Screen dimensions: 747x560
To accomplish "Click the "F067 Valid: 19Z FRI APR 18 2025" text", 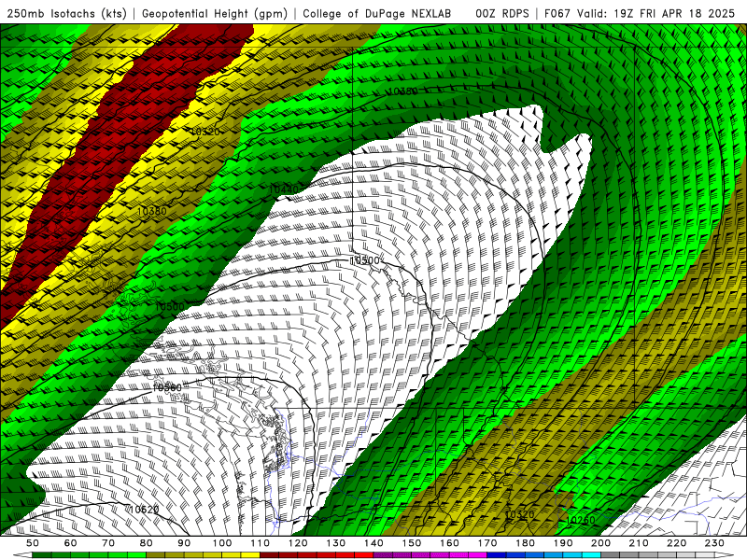I will point(640,13).
